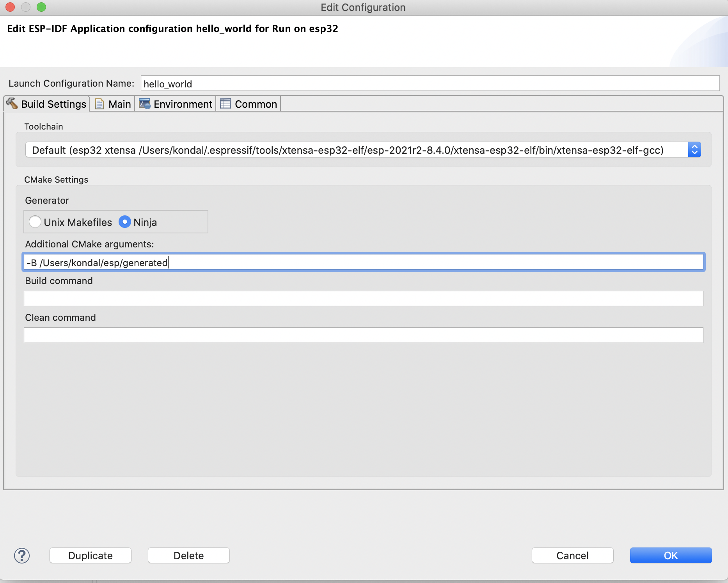728x583 pixels.
Task: Click the Default esp32 xtensa toolchain combo box
Action: 363,150
